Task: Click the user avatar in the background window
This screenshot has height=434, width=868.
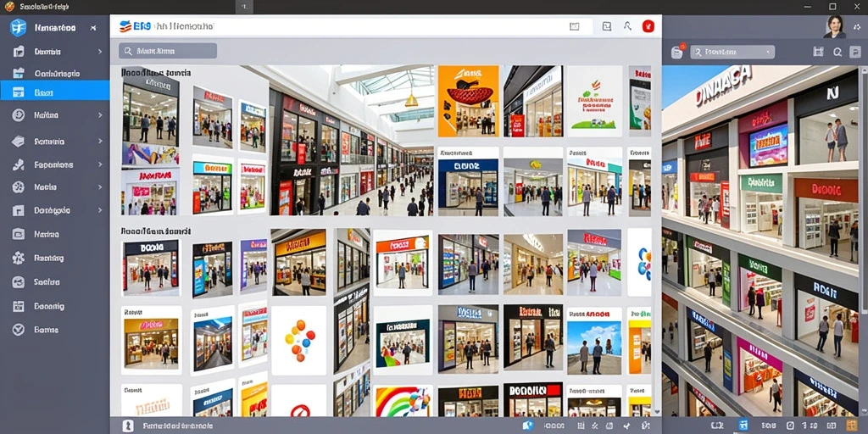Action: coord(834,26)
